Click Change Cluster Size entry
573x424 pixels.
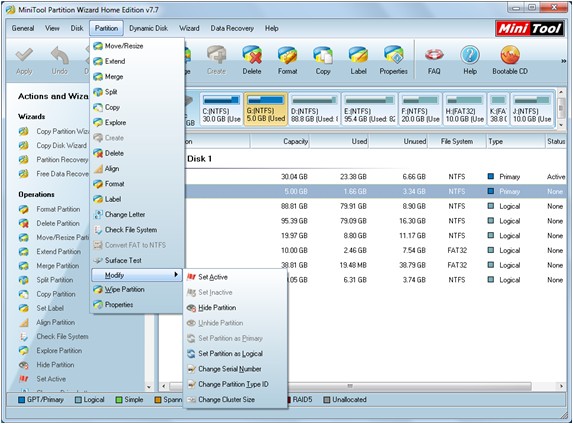click(235, 400)
